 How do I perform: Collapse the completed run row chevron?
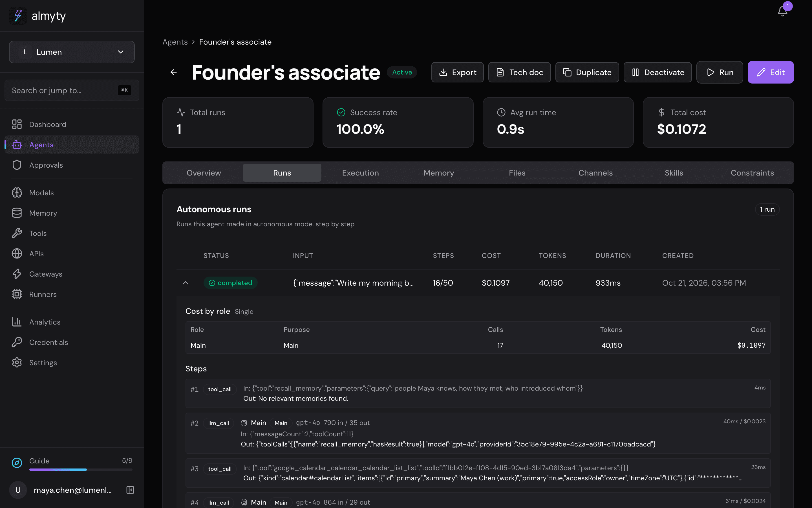pos(186,283)
